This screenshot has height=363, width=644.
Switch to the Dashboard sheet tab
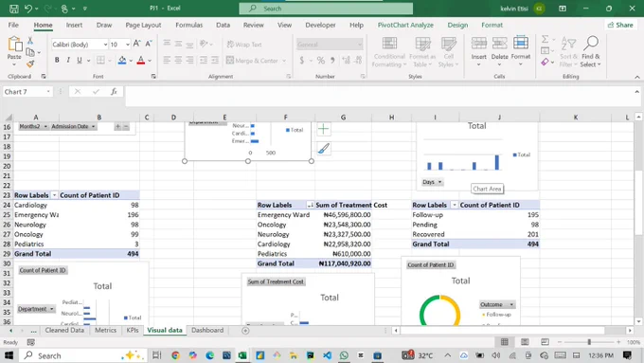coord(207,330)
